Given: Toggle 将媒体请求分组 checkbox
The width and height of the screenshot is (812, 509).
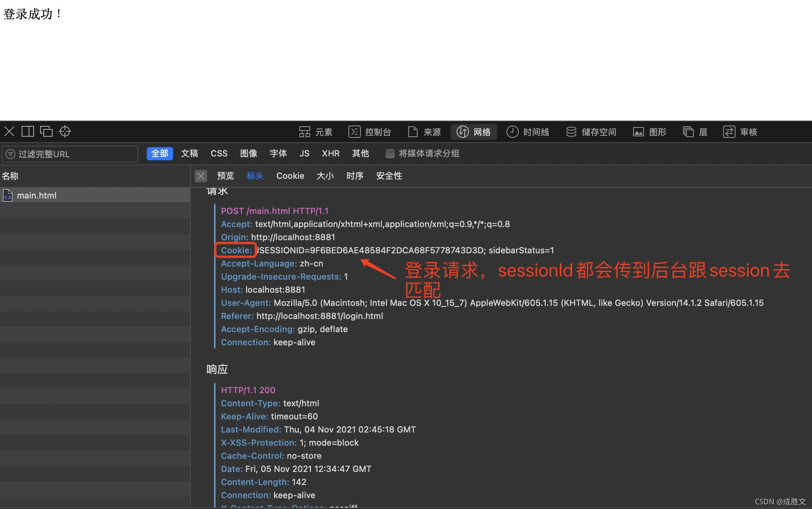Looking at the screenshot, I should point(390,154).
